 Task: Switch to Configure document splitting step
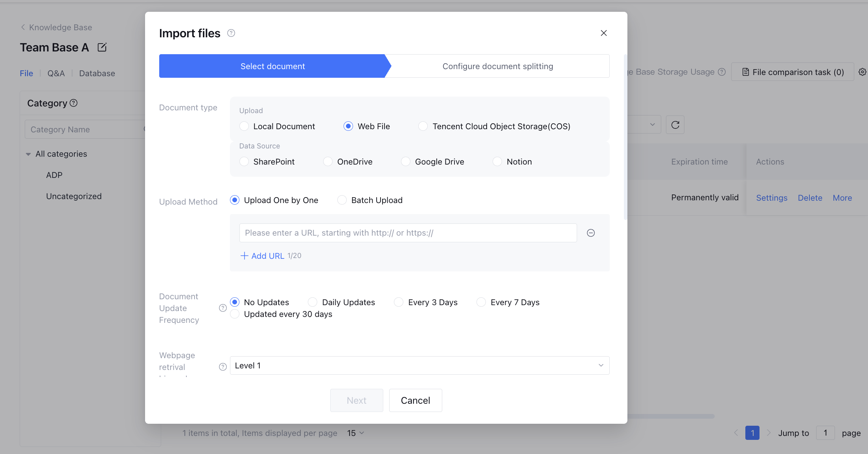point(497,66)
